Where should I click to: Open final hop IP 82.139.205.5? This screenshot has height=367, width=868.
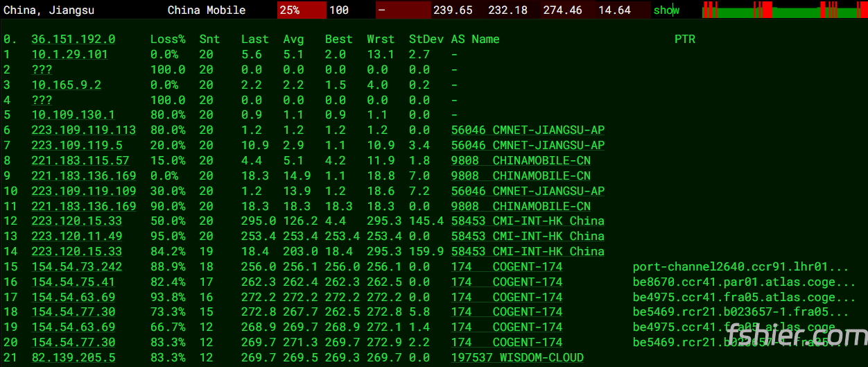click(73, 358)
